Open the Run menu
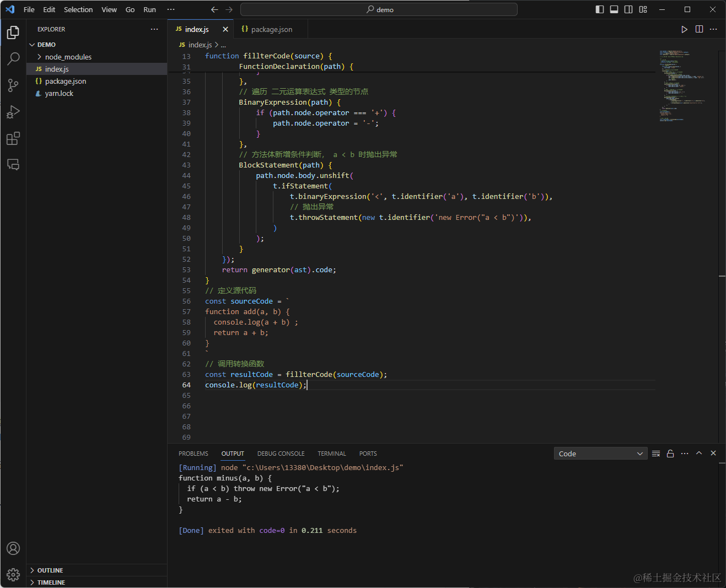 149,9
